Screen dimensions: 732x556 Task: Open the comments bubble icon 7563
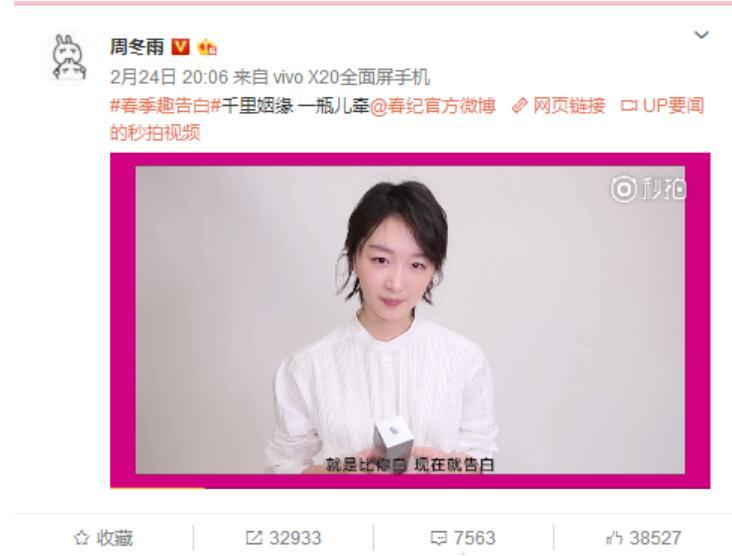coord(438,538)
